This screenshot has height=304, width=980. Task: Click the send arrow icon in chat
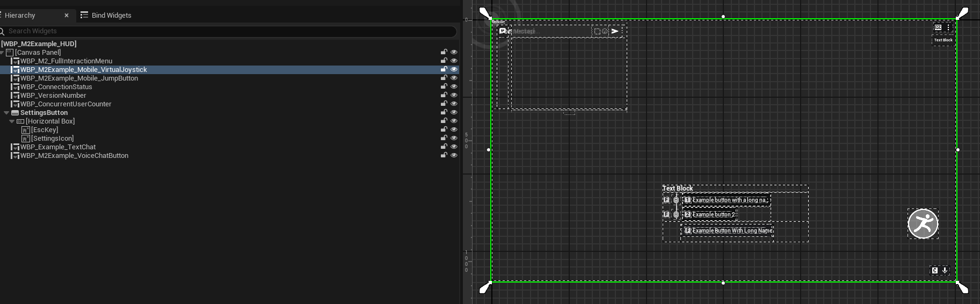pos(615,31)
